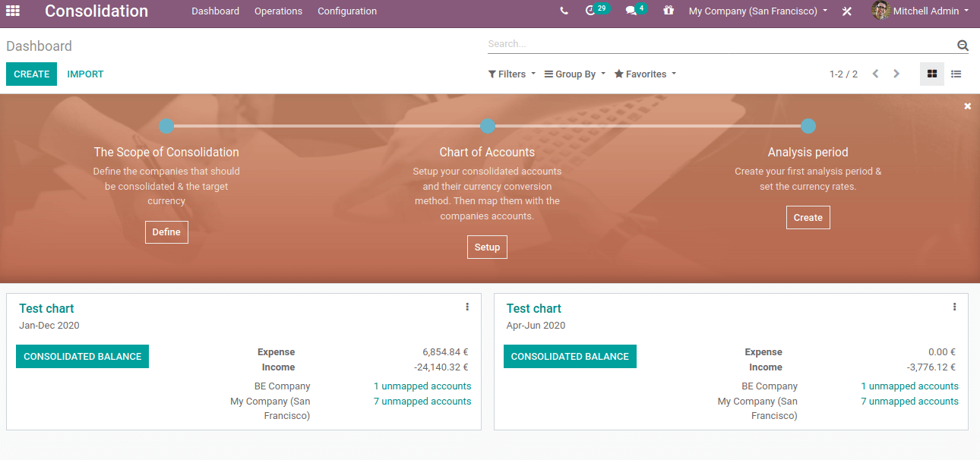Open Consolidated Balance for Apr-Jun 2020

[570, 357]
